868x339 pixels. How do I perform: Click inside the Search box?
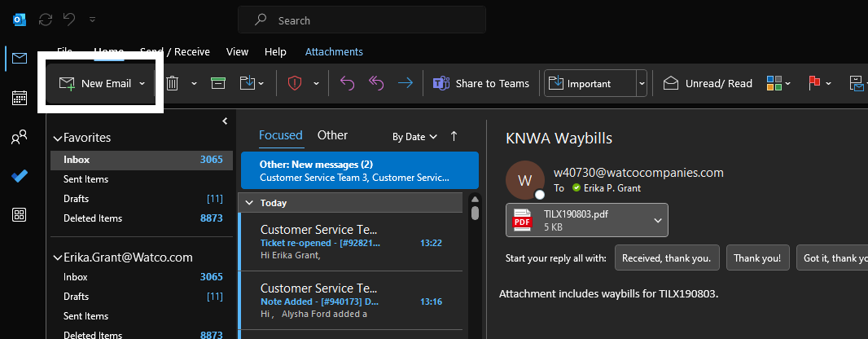(x=362, y=20)
